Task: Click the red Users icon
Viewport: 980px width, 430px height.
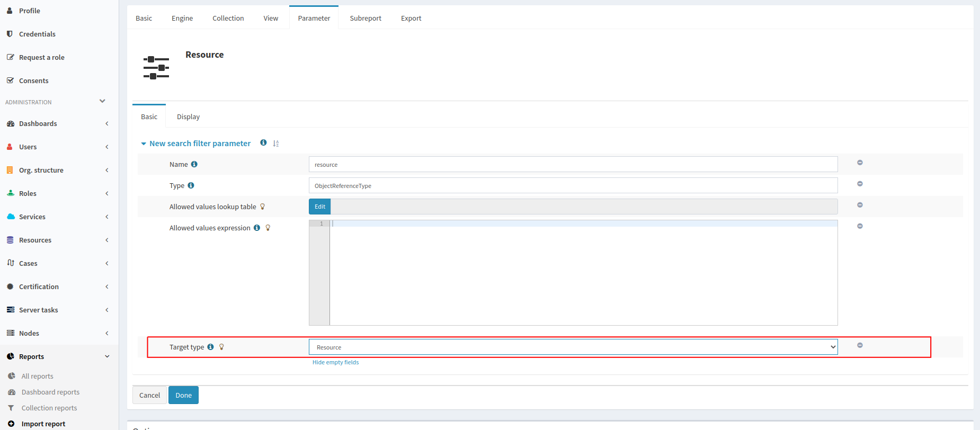Action: [x=10, y=147]
